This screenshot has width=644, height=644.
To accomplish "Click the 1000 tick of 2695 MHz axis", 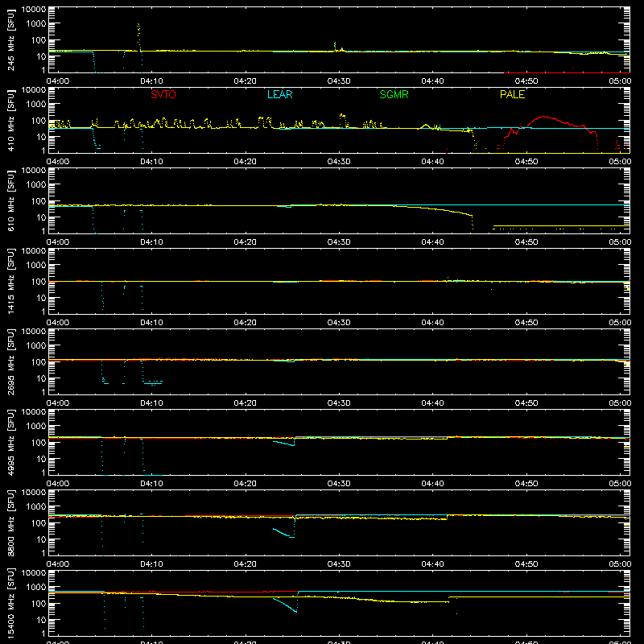I will (x=36, y=346).
